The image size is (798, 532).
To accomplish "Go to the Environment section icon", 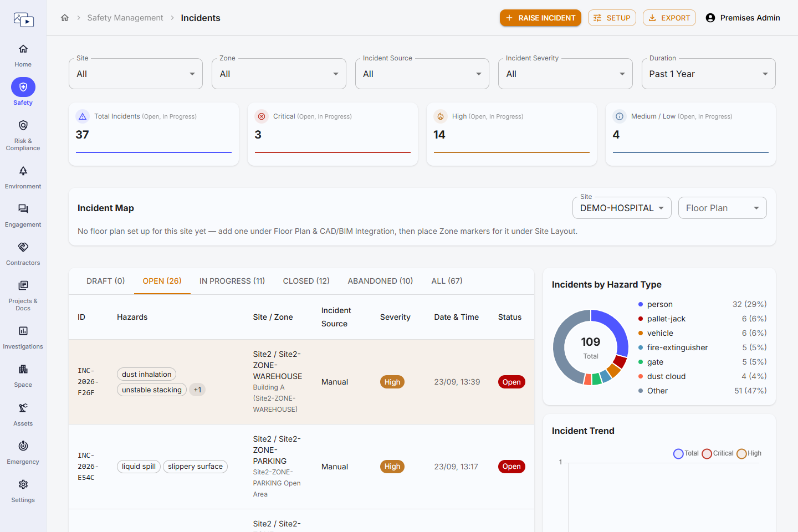I will point(23,171).
